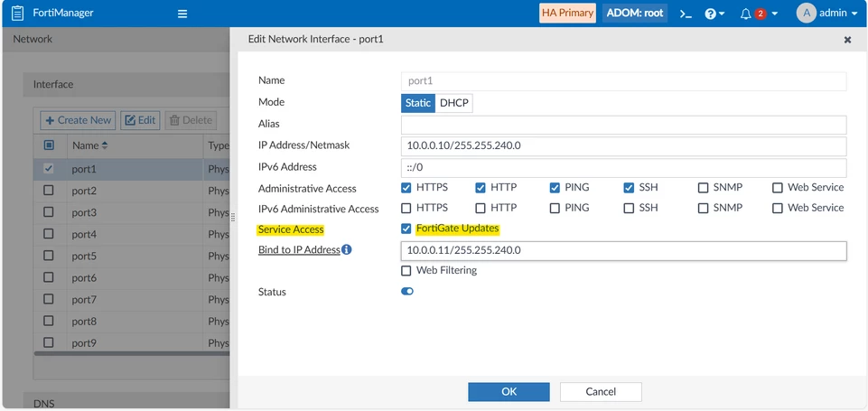Click the HA Primary status badge
The image size is (868, 411).
click(567, 14)
